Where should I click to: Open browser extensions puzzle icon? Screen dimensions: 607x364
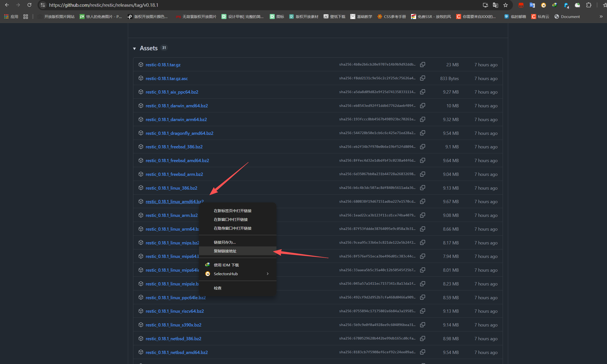pyautogui.click(x=589, y=5)
